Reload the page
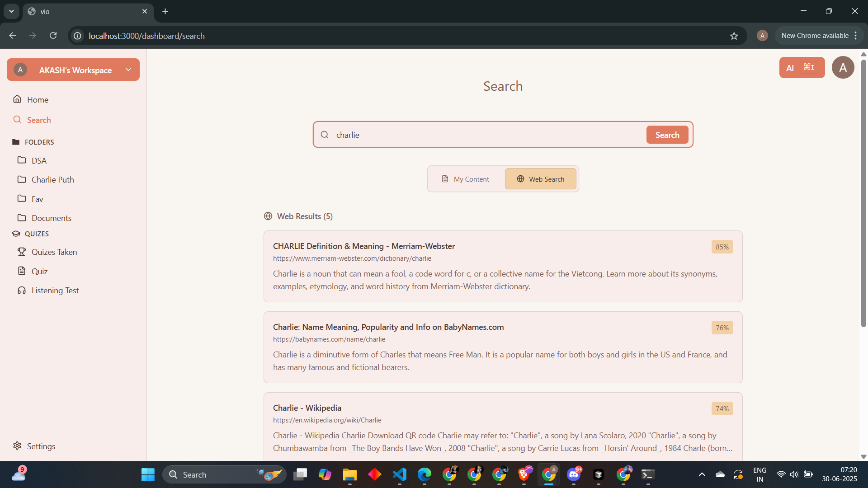This screenshot has width=868, height=488. (53, 36)
